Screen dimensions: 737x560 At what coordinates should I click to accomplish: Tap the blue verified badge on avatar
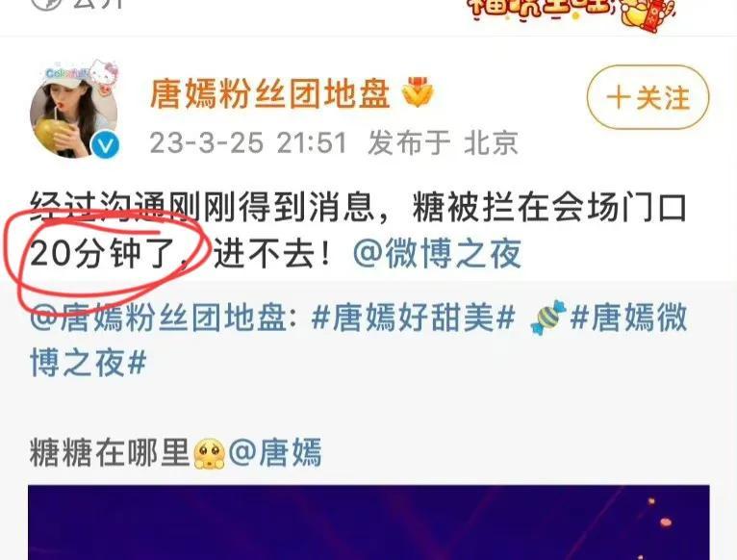105,144
